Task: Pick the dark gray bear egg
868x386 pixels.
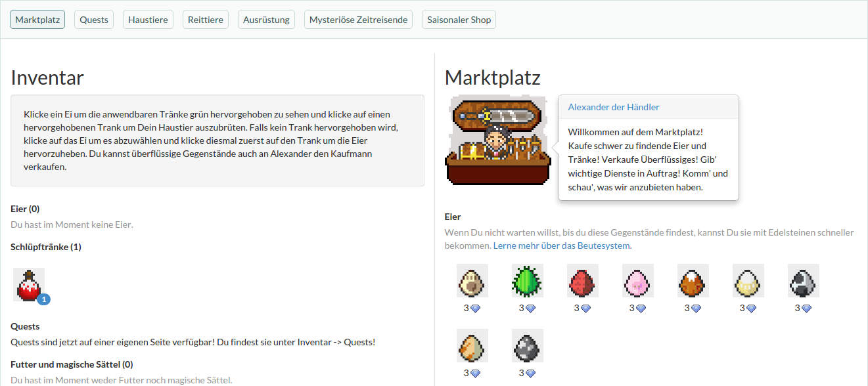Action: pyautogui.click(x=528, y=346)
